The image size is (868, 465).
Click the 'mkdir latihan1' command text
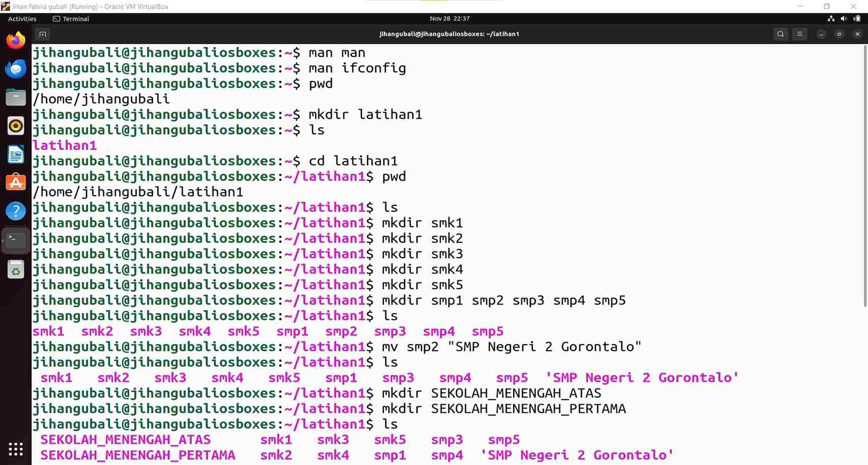tap(365, 114)
